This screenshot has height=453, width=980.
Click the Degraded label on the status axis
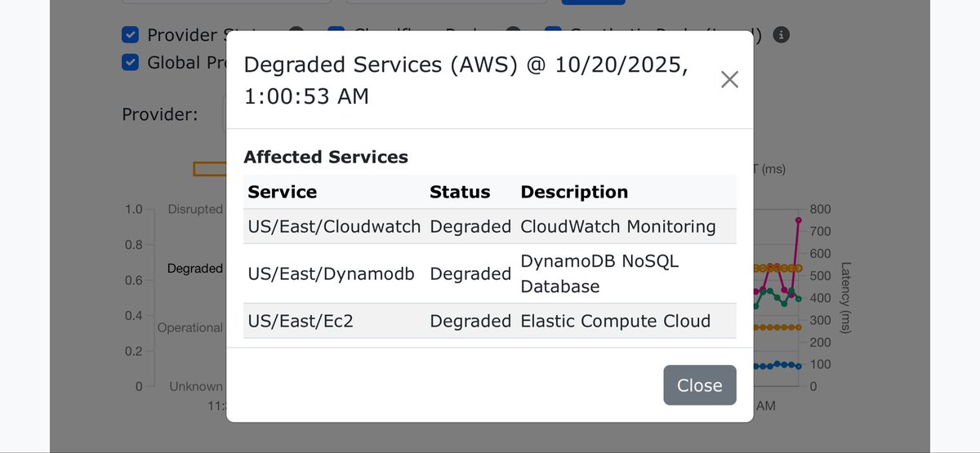195,268
